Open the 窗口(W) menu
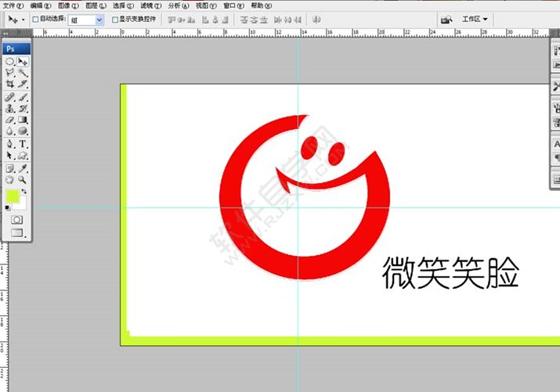This screenshot has width=560, height=392. [x=233, y=5]
